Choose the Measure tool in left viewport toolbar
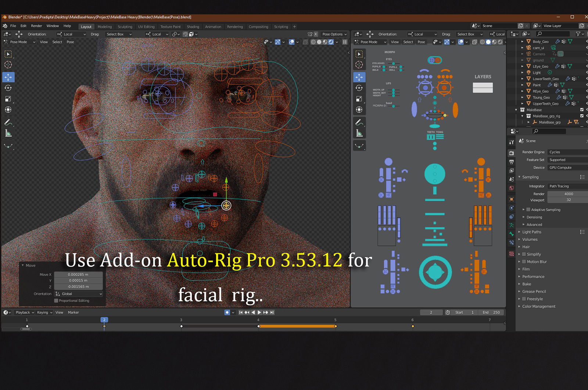This screenshot has height=390, width=588. 8,133
